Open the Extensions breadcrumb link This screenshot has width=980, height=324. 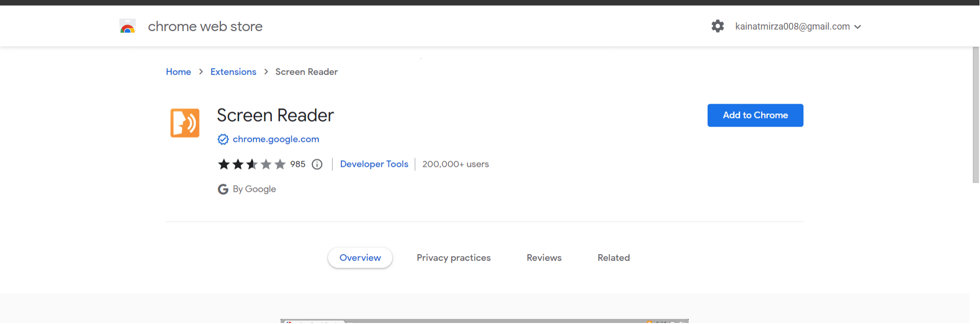click(233, 72)
